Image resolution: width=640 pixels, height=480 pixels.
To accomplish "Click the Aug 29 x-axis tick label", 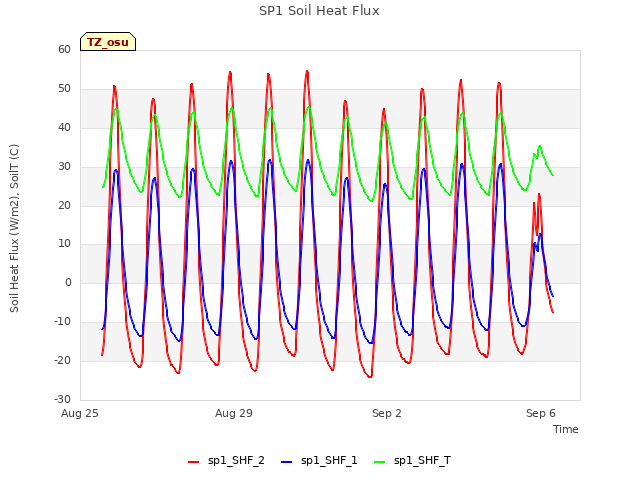I will 234,413.
